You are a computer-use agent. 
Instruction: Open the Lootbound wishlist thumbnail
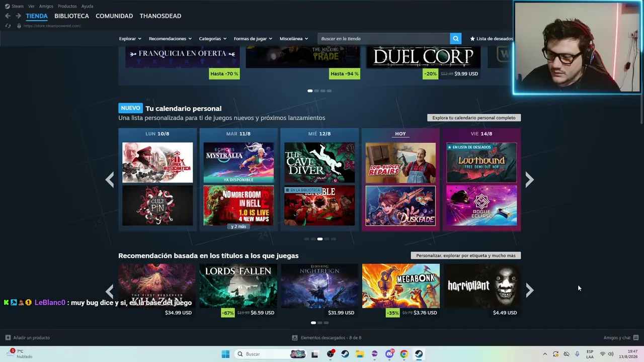(x=481, y=162)
